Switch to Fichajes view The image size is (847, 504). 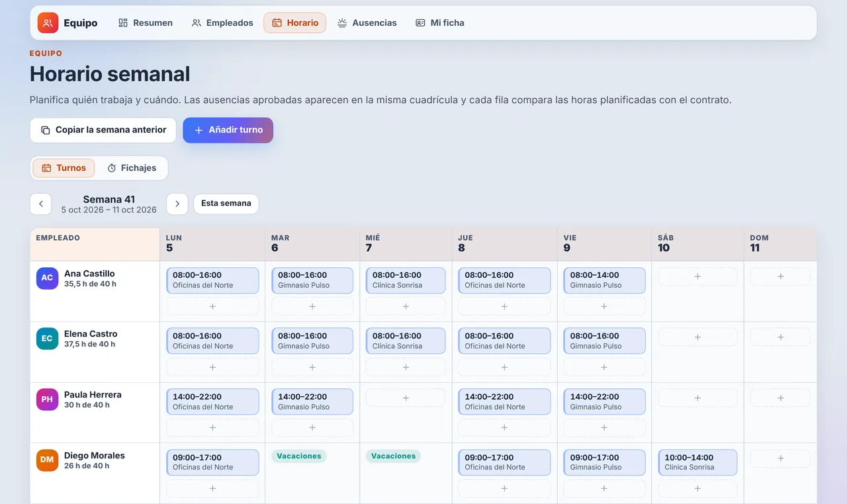132,168
